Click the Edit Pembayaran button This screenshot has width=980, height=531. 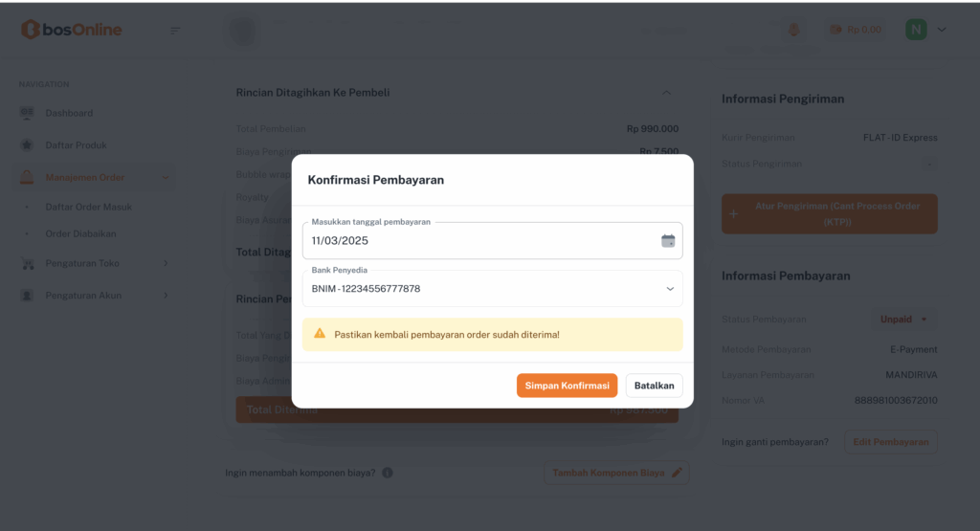click(x=890, y=442)
